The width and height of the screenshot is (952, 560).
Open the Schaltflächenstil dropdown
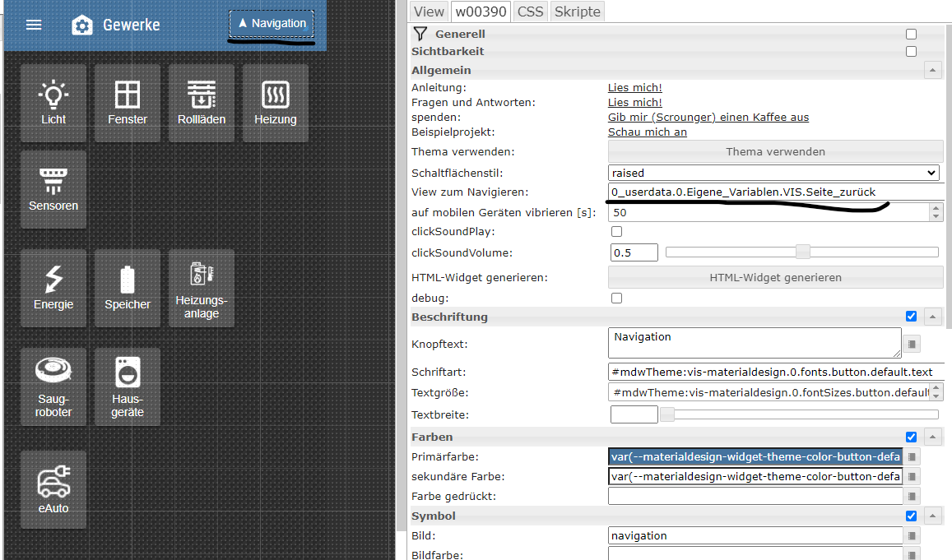click(773, 173)
